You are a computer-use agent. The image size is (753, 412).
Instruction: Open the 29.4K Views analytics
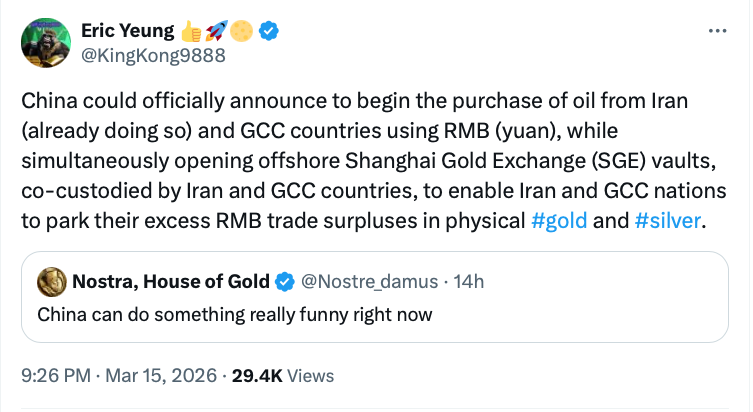pos(283,376)
